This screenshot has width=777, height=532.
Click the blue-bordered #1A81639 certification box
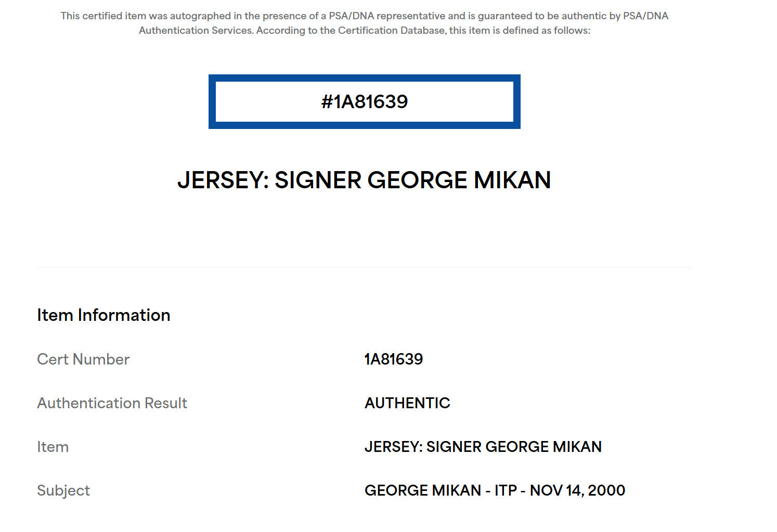[x=364, y=101]
